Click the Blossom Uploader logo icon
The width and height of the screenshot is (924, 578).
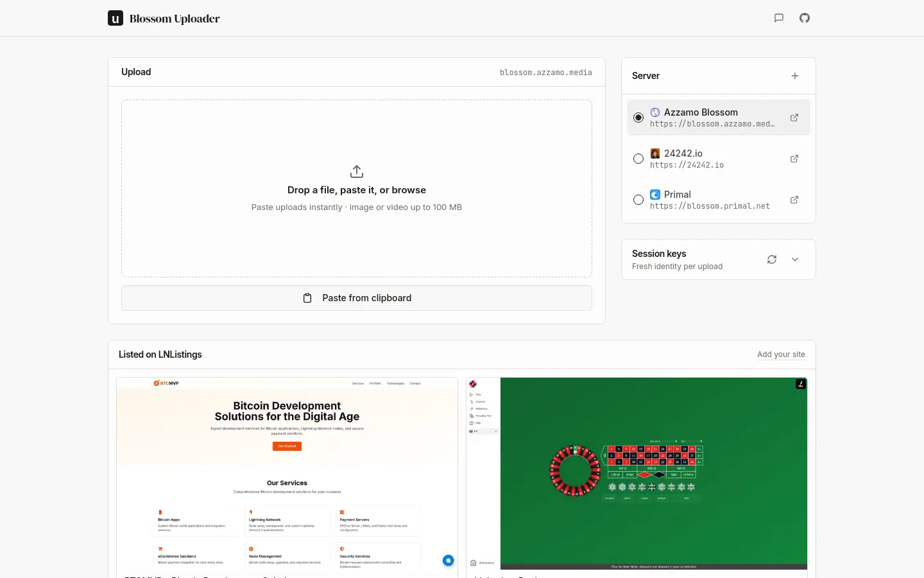click(x=116, y=18)
